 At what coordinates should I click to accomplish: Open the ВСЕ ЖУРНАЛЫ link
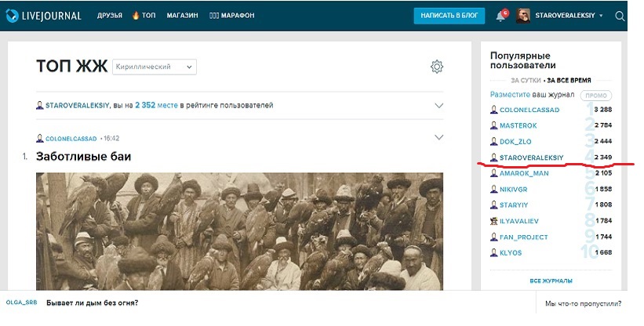(x=551, y=281)
